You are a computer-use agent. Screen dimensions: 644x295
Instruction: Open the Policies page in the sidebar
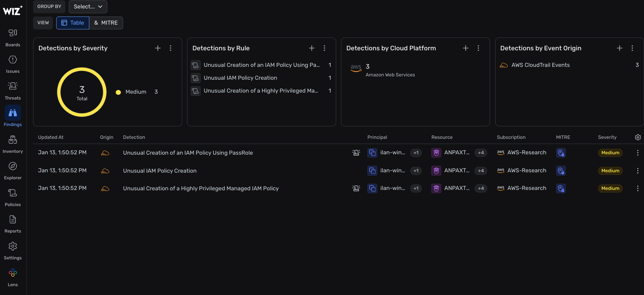tap(13, 197)
